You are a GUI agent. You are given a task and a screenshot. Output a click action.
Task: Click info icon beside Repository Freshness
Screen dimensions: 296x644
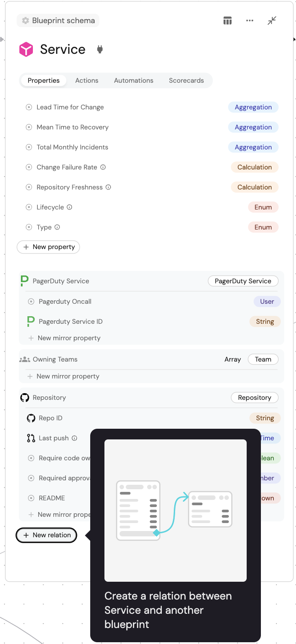click(108, 187)
